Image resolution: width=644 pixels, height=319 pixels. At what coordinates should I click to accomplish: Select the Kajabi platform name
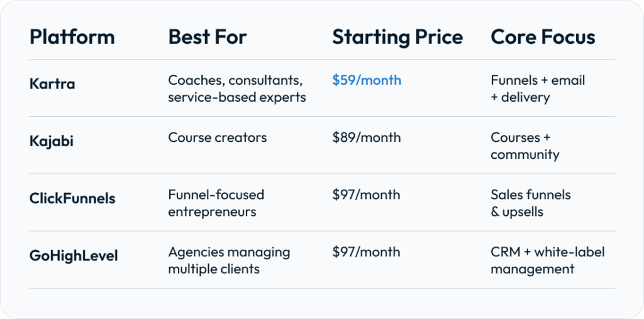point(52,141)
